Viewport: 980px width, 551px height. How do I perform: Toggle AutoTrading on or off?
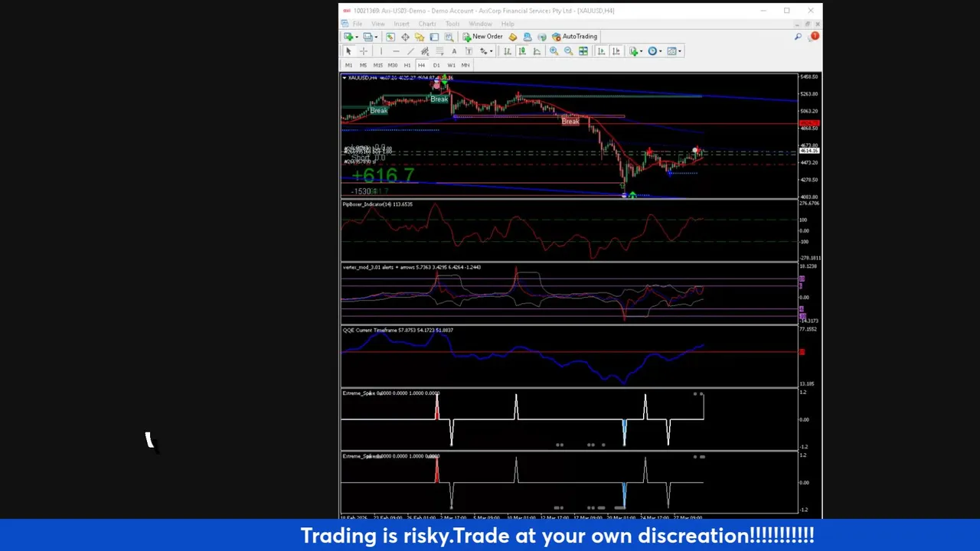574,37
